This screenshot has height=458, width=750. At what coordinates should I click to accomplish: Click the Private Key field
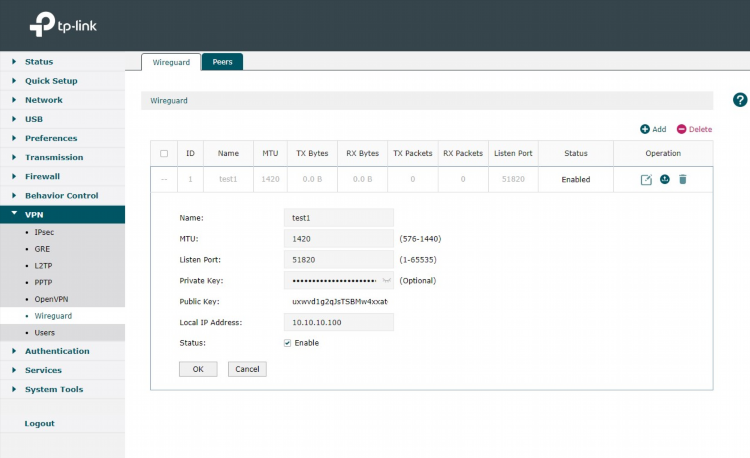[339, 281]
